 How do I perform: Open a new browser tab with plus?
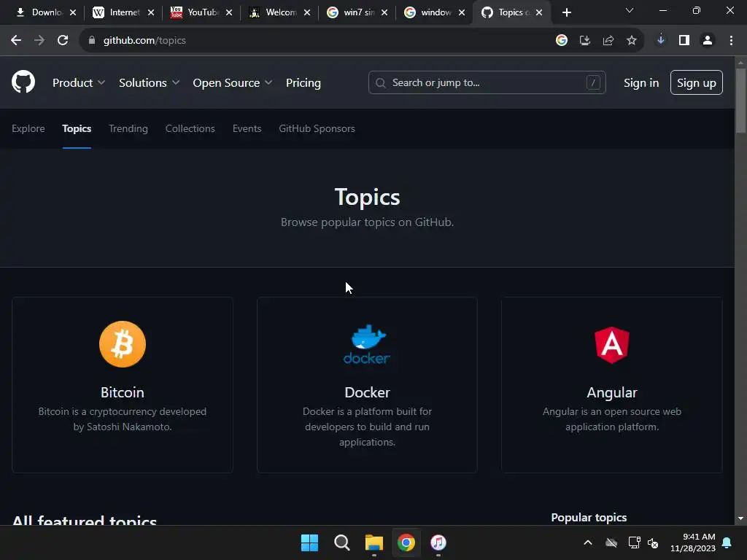point(566,12)
